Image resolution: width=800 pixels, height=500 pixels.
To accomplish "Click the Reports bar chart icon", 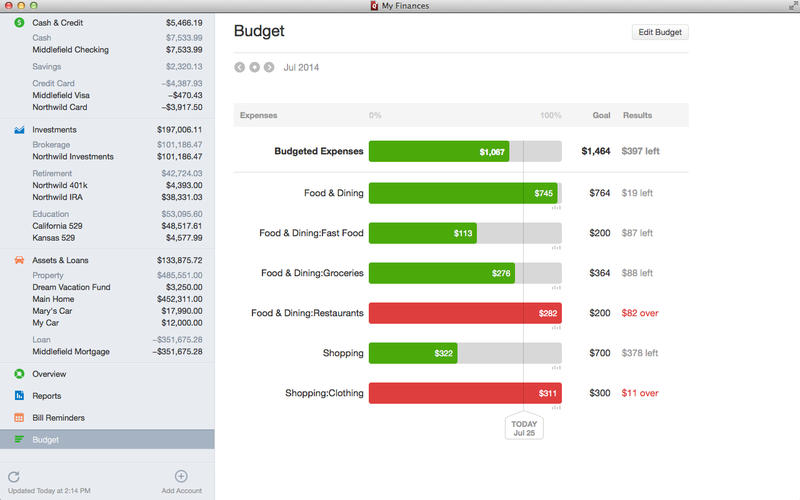I will (x=19, y=395).
